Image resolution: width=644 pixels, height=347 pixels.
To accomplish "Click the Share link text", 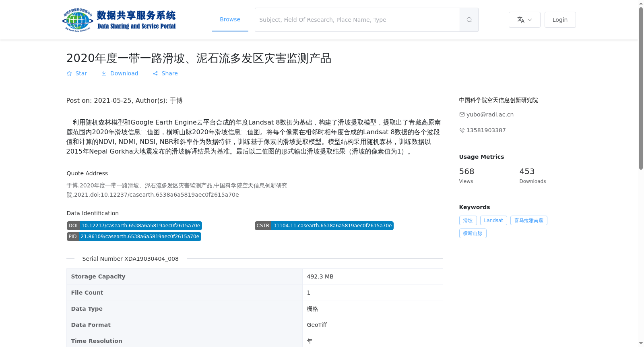I will pos(169,73).
